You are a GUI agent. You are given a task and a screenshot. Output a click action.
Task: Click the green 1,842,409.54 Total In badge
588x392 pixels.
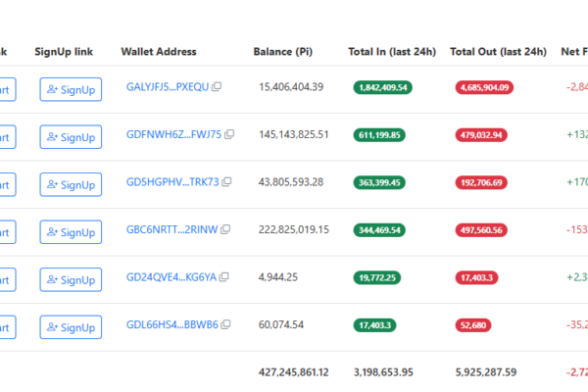coord(383,87)
